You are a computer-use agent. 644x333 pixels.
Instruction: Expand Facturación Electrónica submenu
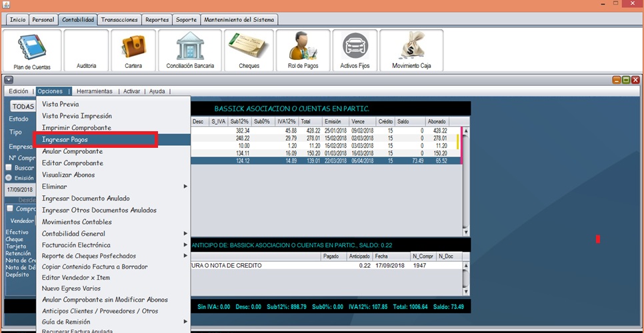(113, 245)
